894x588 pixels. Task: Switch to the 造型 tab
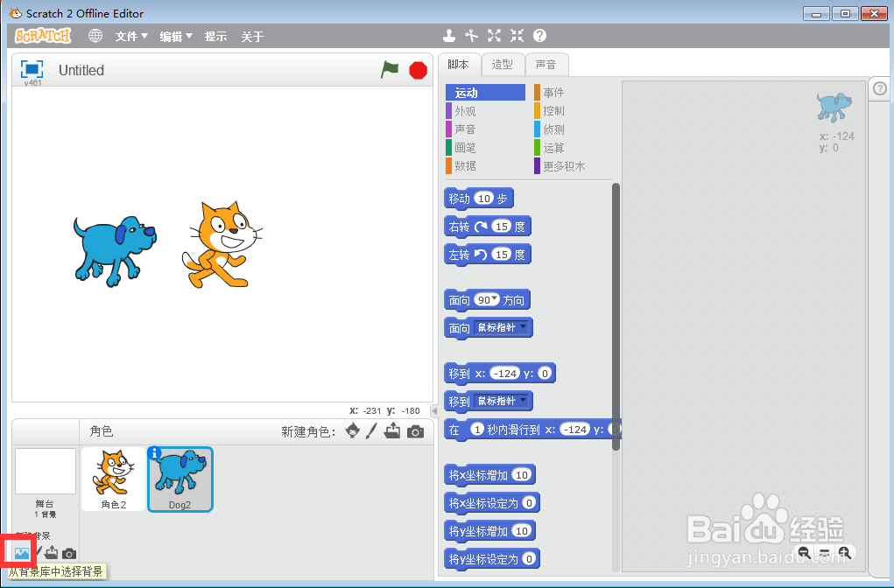click(x=503, y=65)
